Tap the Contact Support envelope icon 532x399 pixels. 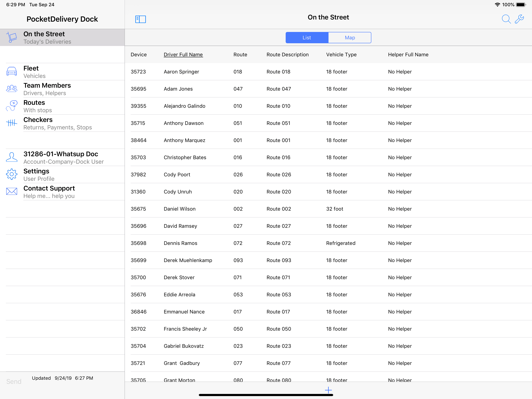(x=11, y=192)
